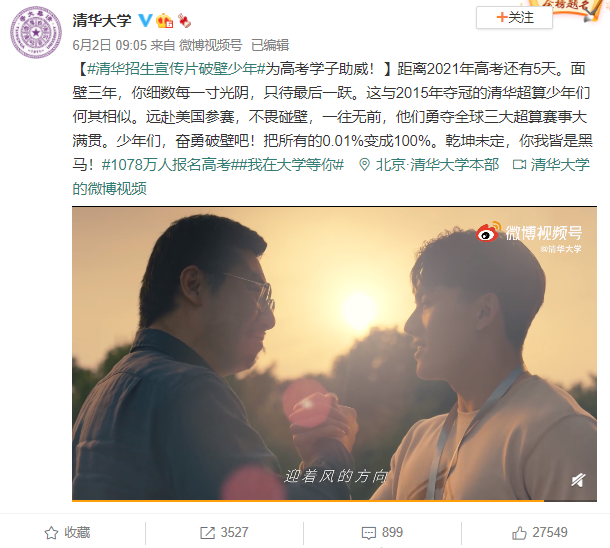Click the 清华大学 username

click(x=102, y=20)
